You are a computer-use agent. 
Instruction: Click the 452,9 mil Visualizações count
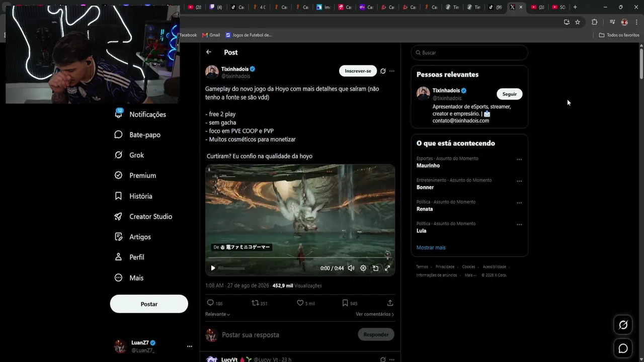(297, 286)
